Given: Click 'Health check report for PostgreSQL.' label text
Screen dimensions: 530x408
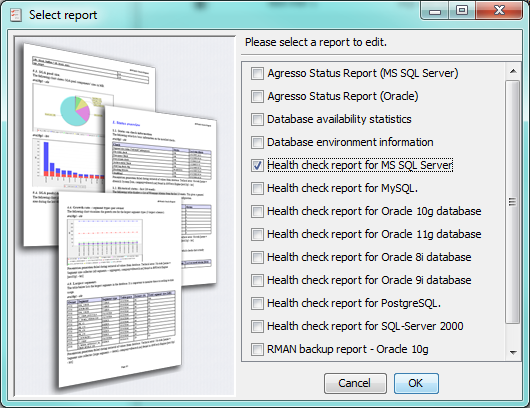Looking at the screenshot, I should [x=354, y=303].
